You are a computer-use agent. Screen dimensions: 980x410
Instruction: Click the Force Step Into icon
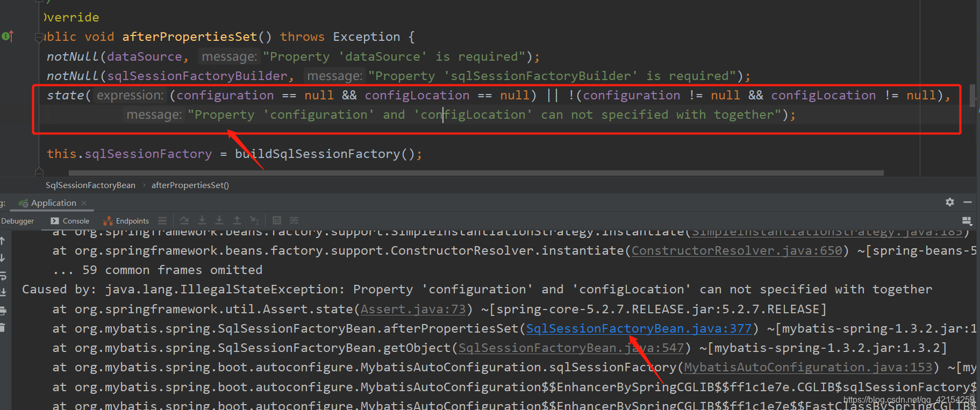[219, 221]
